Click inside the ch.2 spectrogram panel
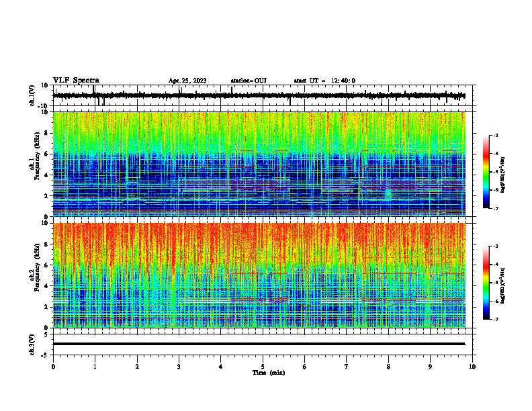 [x=259, y=275]
